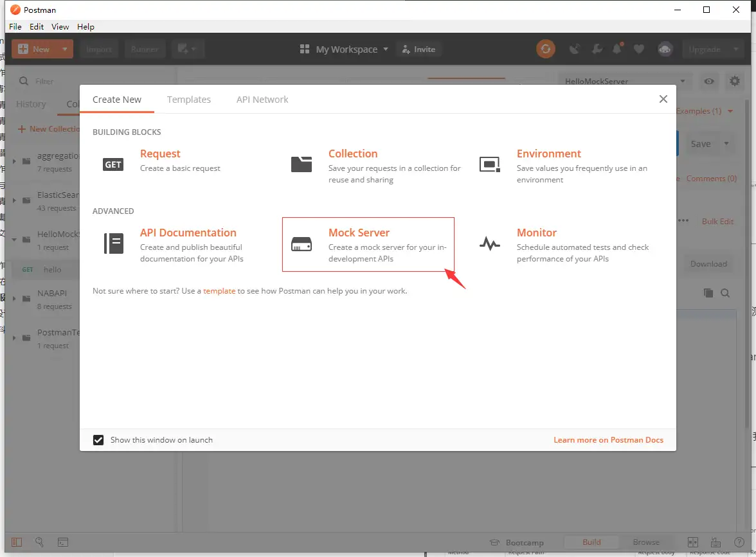Switch to Build mode
The width and height of the screenshot is (756, 557).
pyautogui.click(x=591, y=542)
